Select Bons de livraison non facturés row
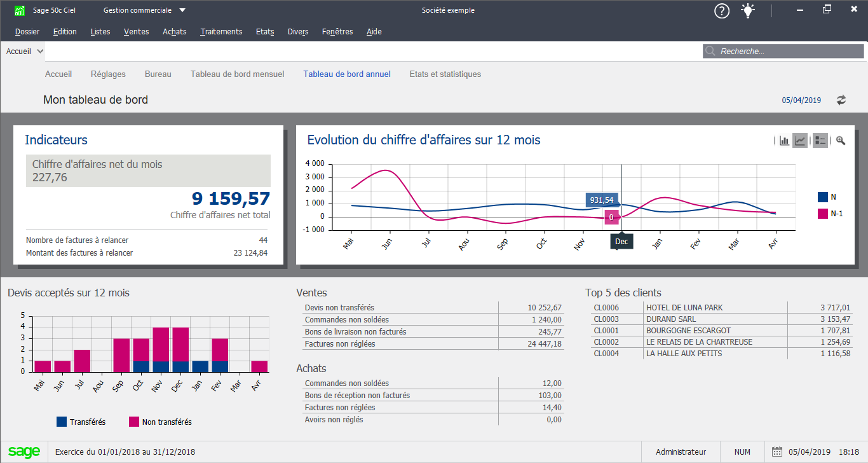868x463 pixels. coord(433,332)
